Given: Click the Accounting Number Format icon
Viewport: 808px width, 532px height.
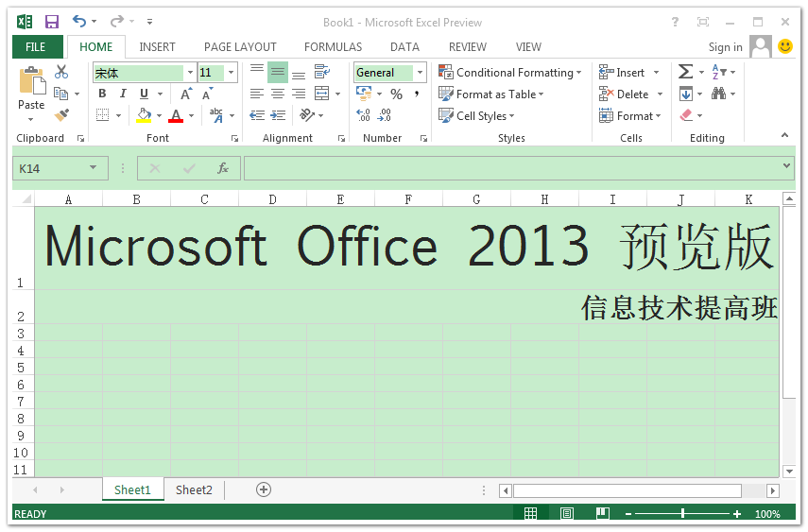Looking at the screenshot, I should pyautogui.click(x=364, y=94).
